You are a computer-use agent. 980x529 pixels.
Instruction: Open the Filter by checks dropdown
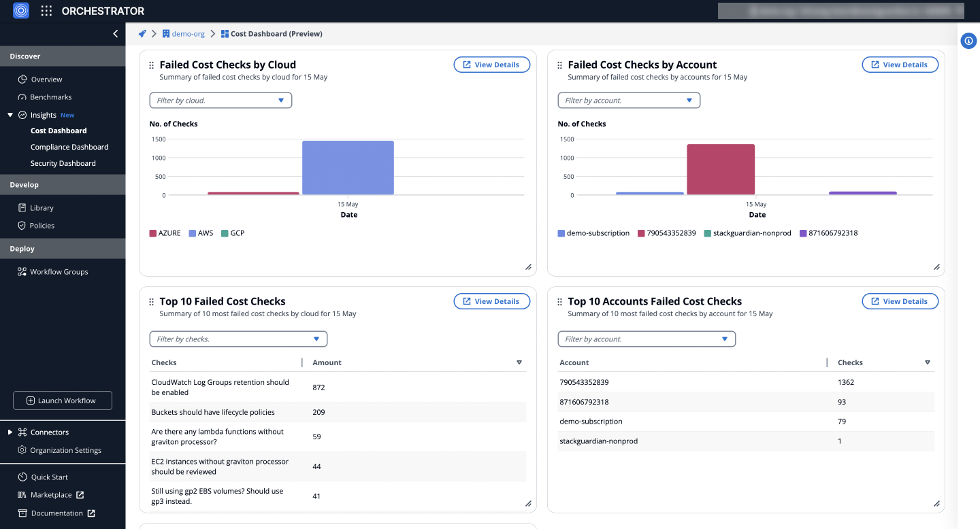pos(238,339)
